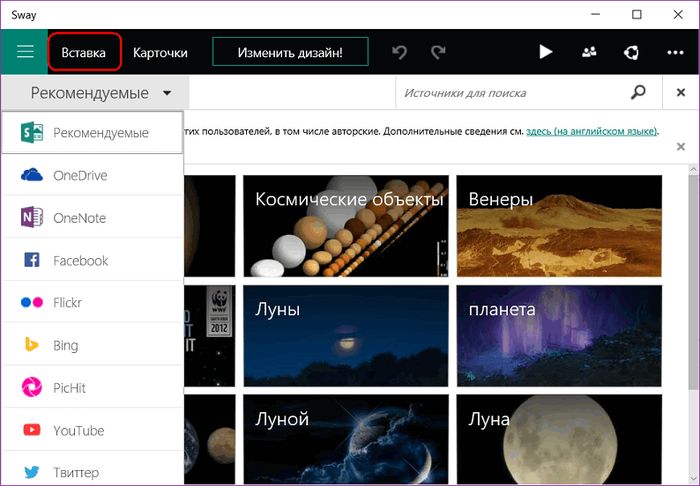
Task: Click the undo arrow icon
Action: (400, 52)
